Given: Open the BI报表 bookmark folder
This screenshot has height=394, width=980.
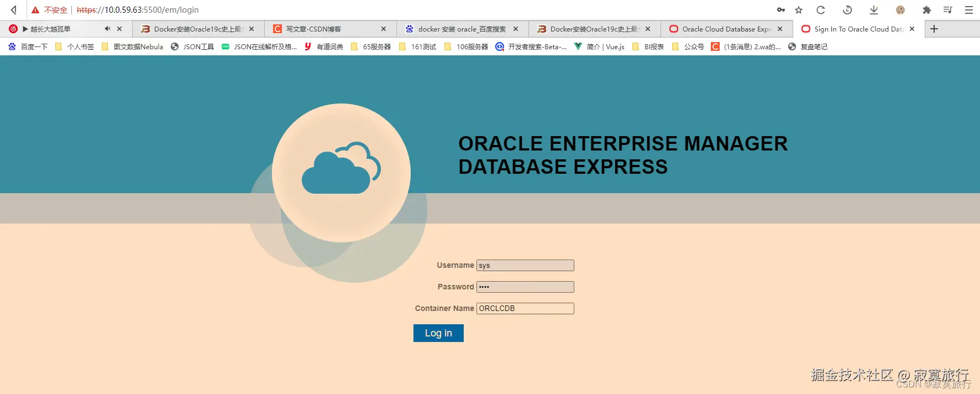Looking at the screenshot, I should click(x=648, y=47).
